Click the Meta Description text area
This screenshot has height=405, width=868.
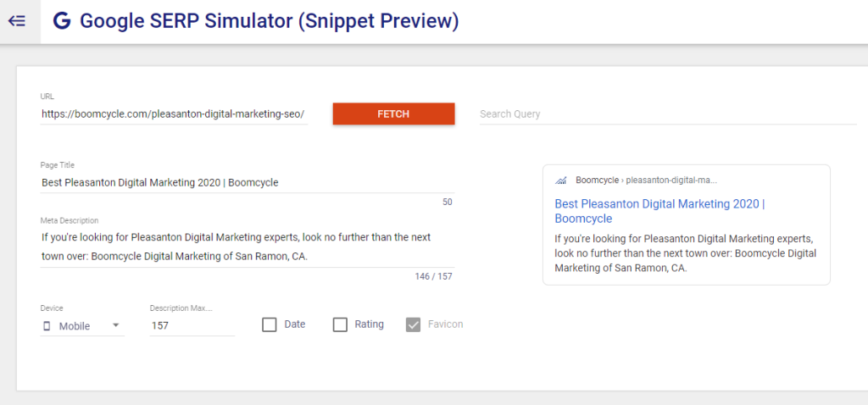coord(246,246)
